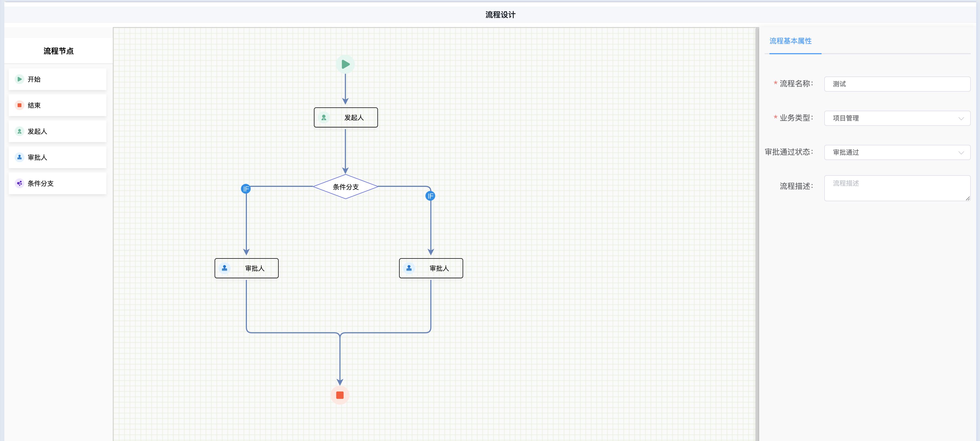
Task: Pick the 发起人 initiator icon in the node list
Action: tap(20, 131)
